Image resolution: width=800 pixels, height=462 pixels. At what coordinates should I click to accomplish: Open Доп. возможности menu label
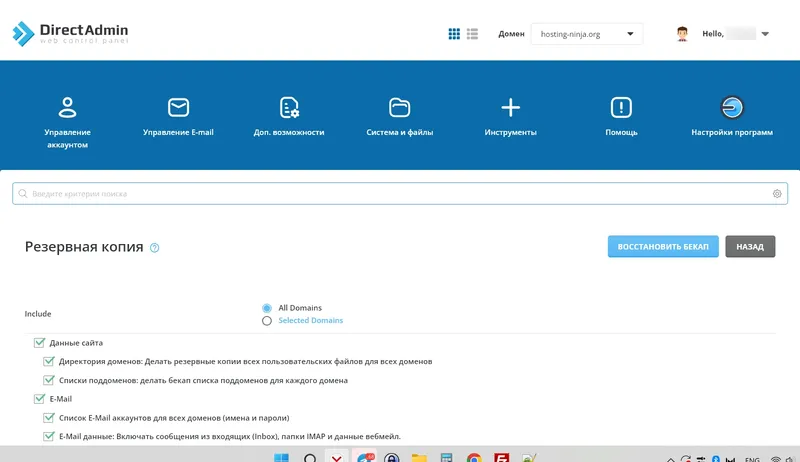pyautogui.click(x=289, y=132)
